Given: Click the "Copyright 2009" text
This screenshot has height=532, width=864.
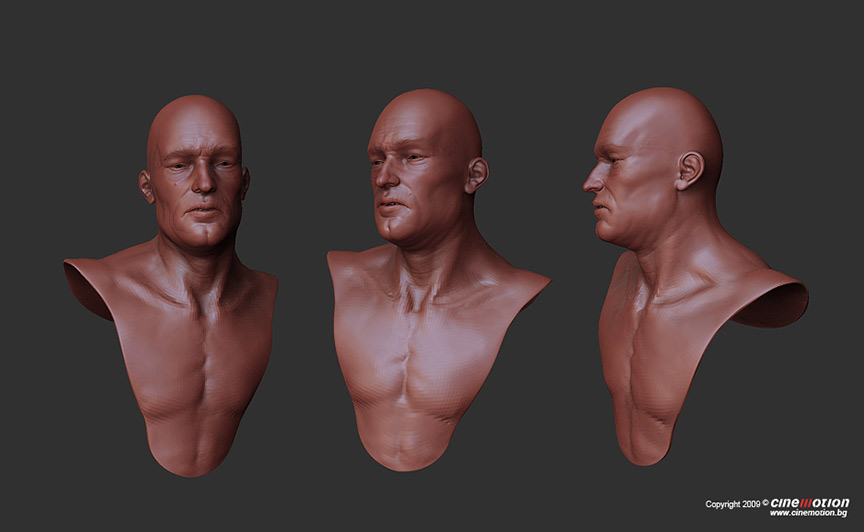Looking at the screenshot, I should pyautogui.click(x=733, y=504).
